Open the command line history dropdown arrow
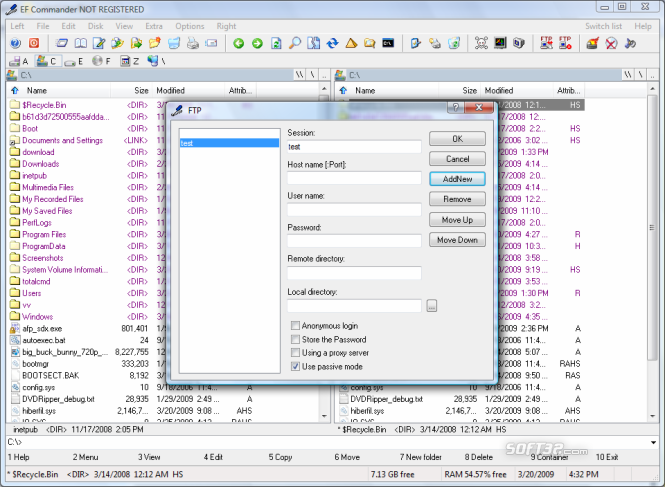The height and width of the screenshot is (487, 665). pyautogui.click(x=653, y=442)
